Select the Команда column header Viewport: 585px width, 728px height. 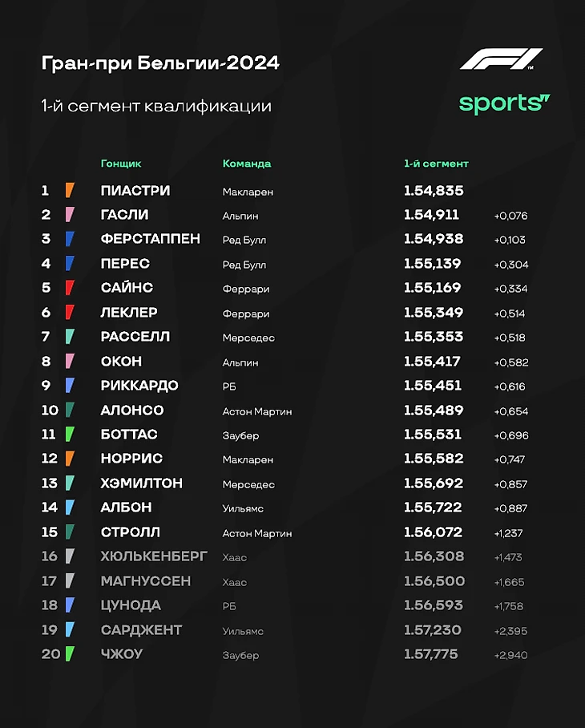[x=247, y=164]
